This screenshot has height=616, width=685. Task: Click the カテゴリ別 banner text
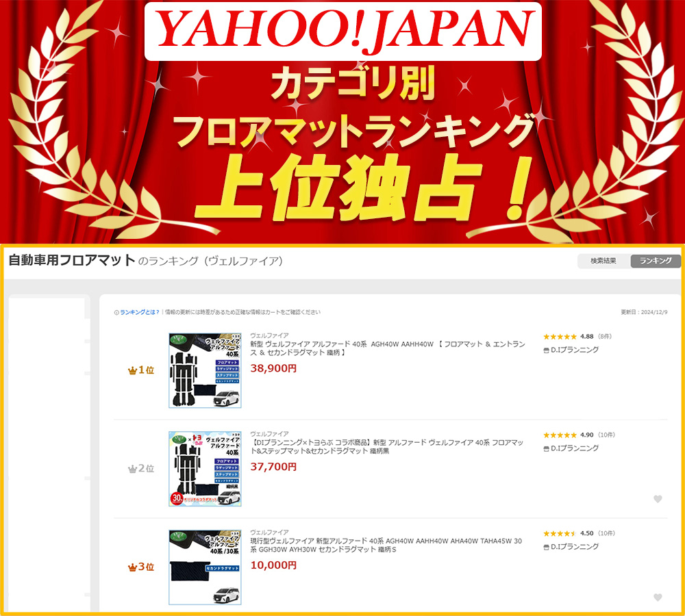point(353,84)
